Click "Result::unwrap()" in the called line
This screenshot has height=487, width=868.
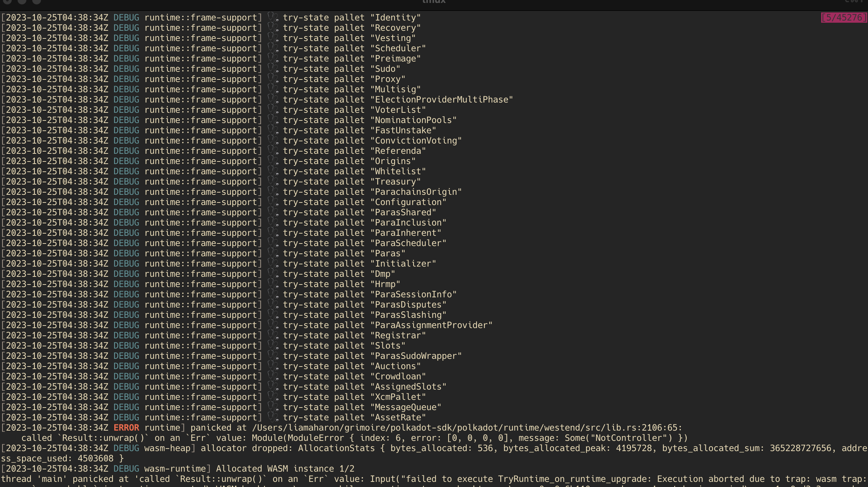pos(103,438)
